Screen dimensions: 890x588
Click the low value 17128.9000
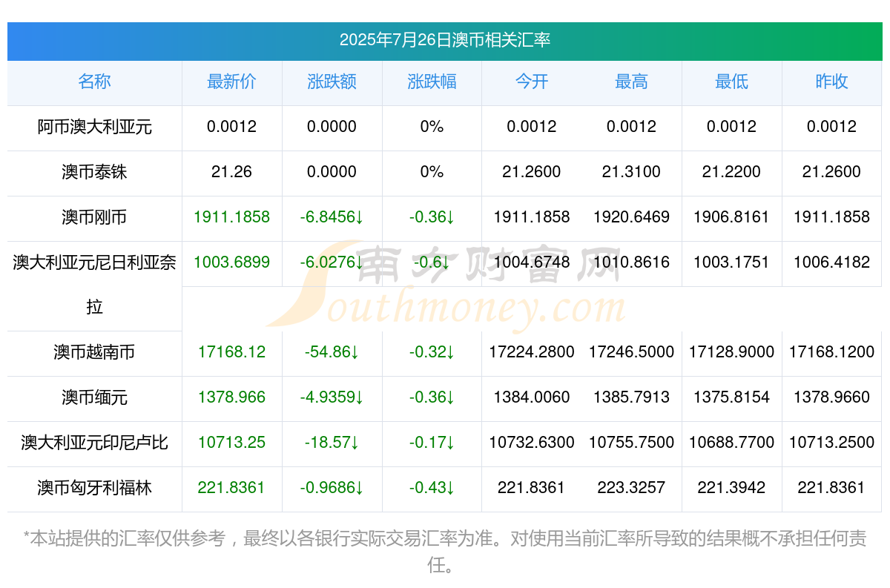pos(731,352)
